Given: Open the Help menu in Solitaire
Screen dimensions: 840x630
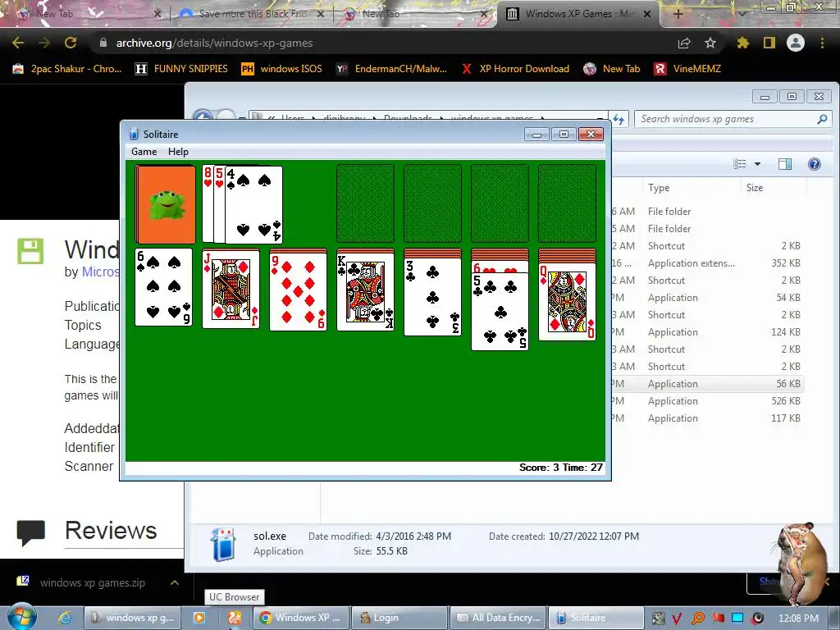Looking at the screenshot, I should (178, 152).
